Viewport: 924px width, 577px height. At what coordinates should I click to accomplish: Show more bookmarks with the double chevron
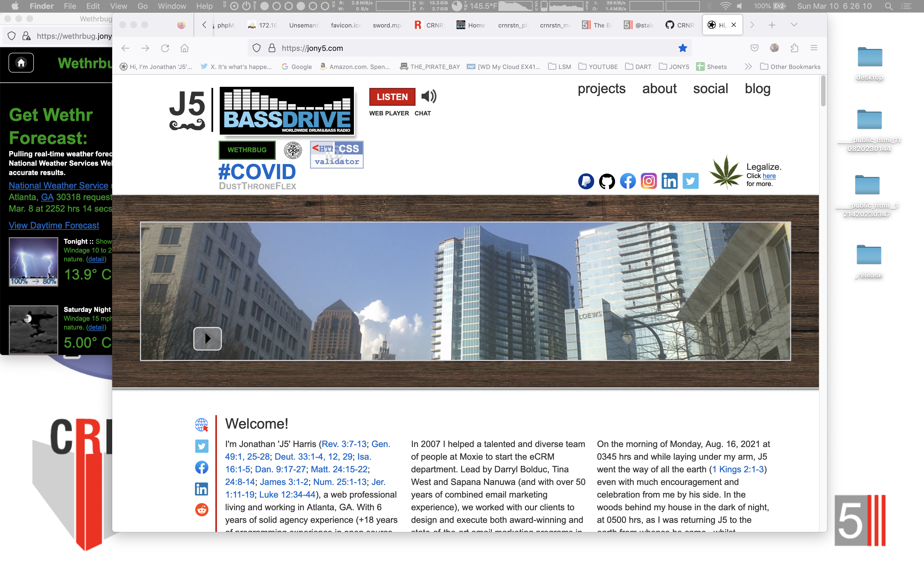point(748,67)
